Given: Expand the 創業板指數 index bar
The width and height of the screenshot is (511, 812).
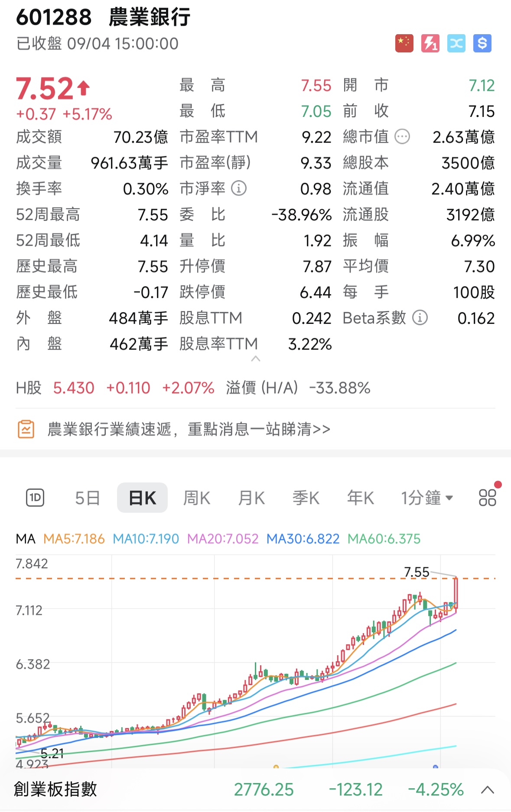Looking at the screenshot, I should point(488,789).
